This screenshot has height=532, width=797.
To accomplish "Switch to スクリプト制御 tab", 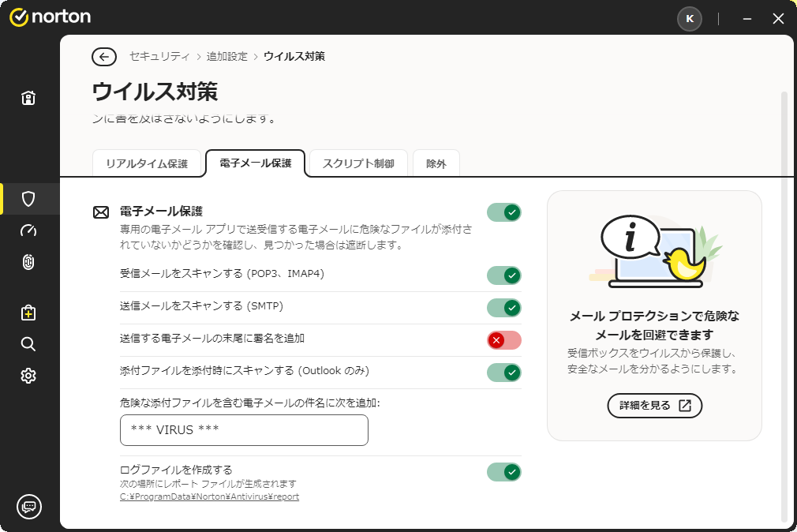I will (x=358, y=163).
